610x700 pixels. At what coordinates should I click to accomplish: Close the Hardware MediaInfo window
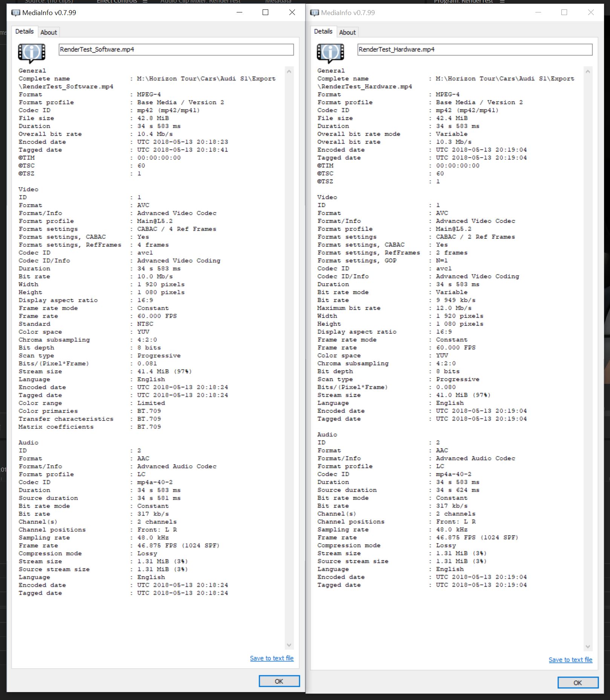(x=591, y=12)
